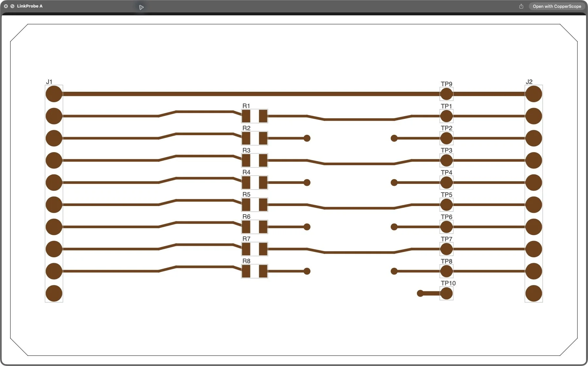Click the J1 connector label
The height and width of the screenshot is (366, 588).
tap(49, 82)
